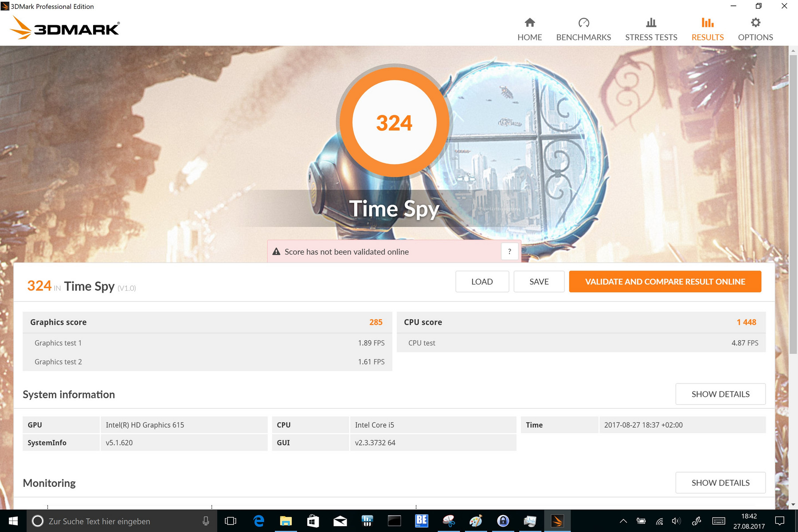Open the Microsoft Store taskbar icon
Image resolution: width=798 pixels, height=532 pixels.
click(x=313, y=521)
